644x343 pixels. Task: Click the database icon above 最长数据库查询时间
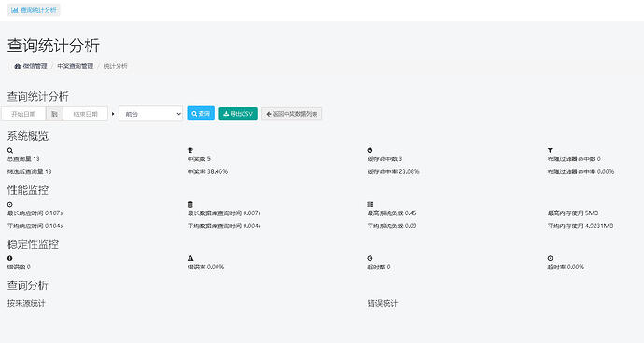click(190, 204)
